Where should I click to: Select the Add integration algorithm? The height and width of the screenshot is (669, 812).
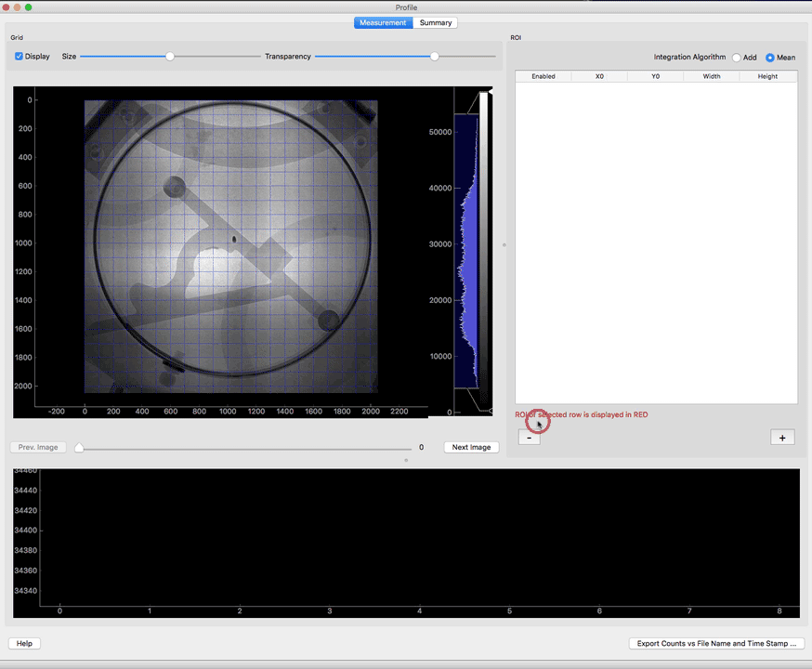coord(737,58)
